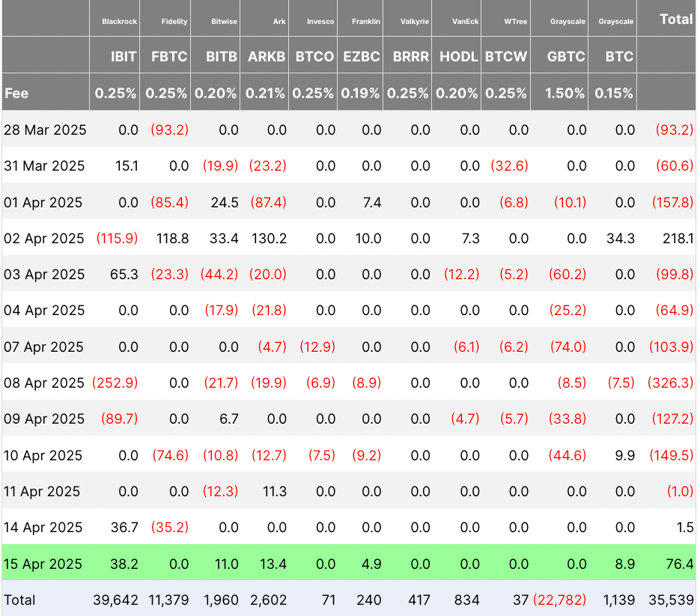Viewport: 700px width, 616px height.
Task: Select the Valkyrie issuer label
Action: (x=415, y=21)
